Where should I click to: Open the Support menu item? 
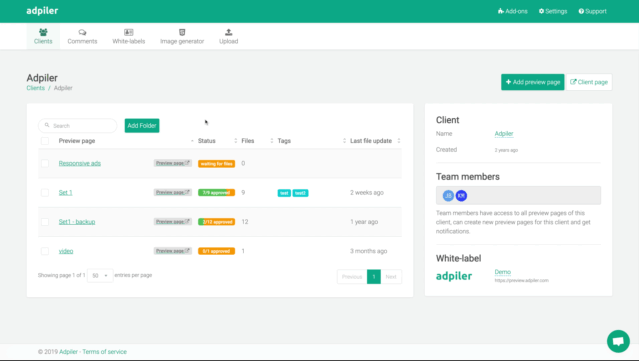(x=593, y=11)
